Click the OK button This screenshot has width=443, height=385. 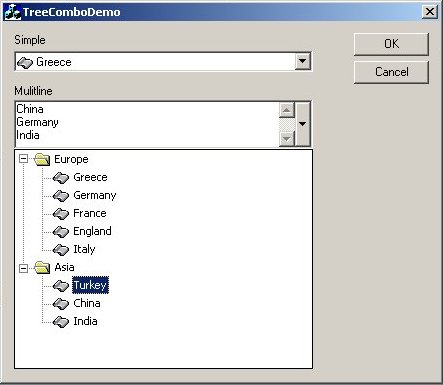coord(391,44)
